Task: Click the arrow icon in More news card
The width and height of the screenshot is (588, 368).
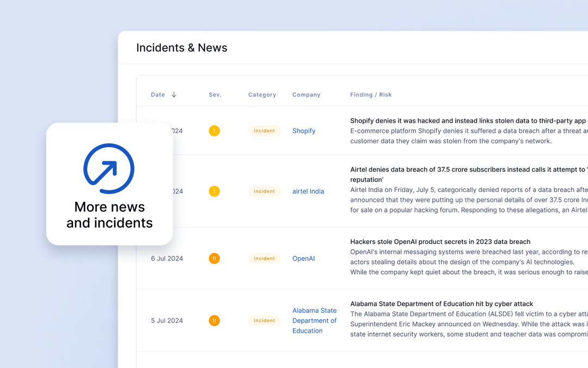Action: [109, 169]
